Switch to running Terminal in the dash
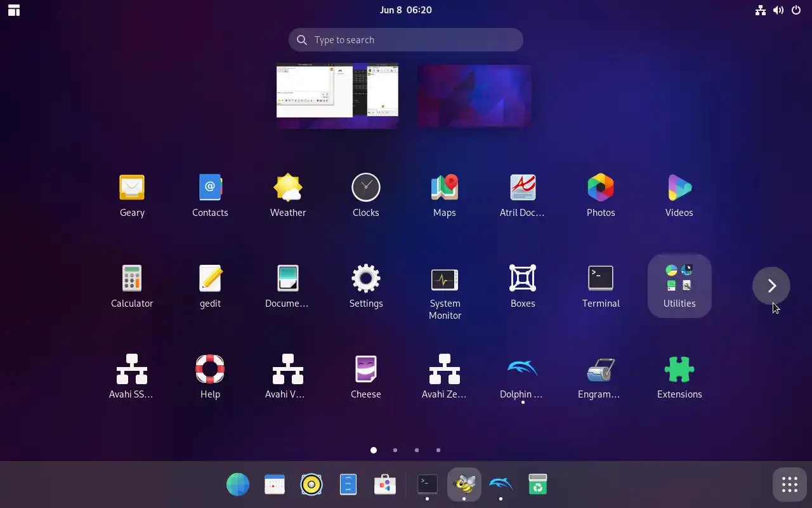 pyautogui.click(x=428, y=485)
